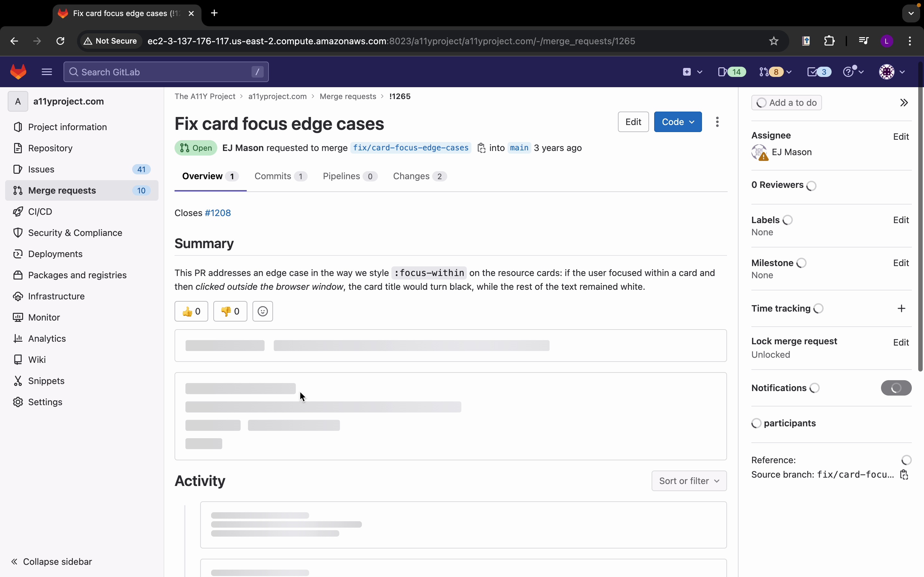Switch to the Commits tab
This screenshot has width=924, height=577.
point(280,176)
